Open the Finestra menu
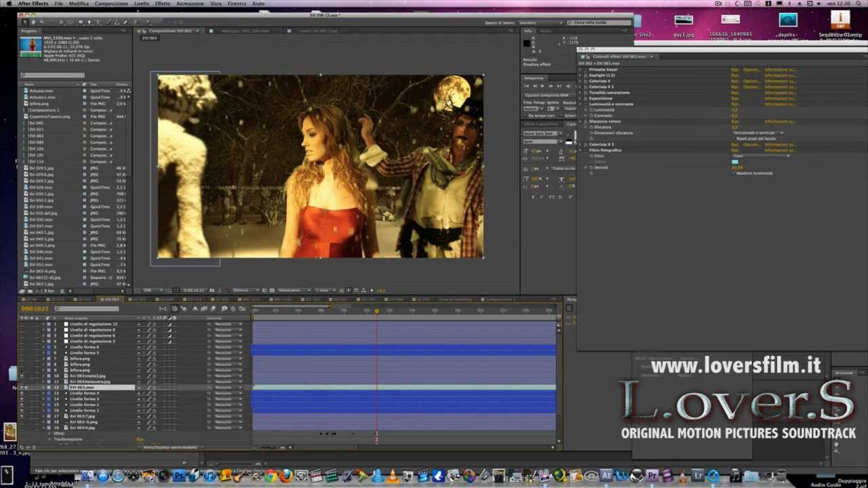 point(237,3)
